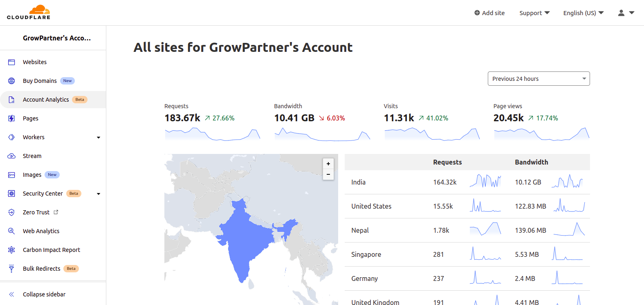Image resolution: width=644 pixels, height=305 pixels.
Task: Click India's 164.32k requests value
Action: click(x=445, y=182)
